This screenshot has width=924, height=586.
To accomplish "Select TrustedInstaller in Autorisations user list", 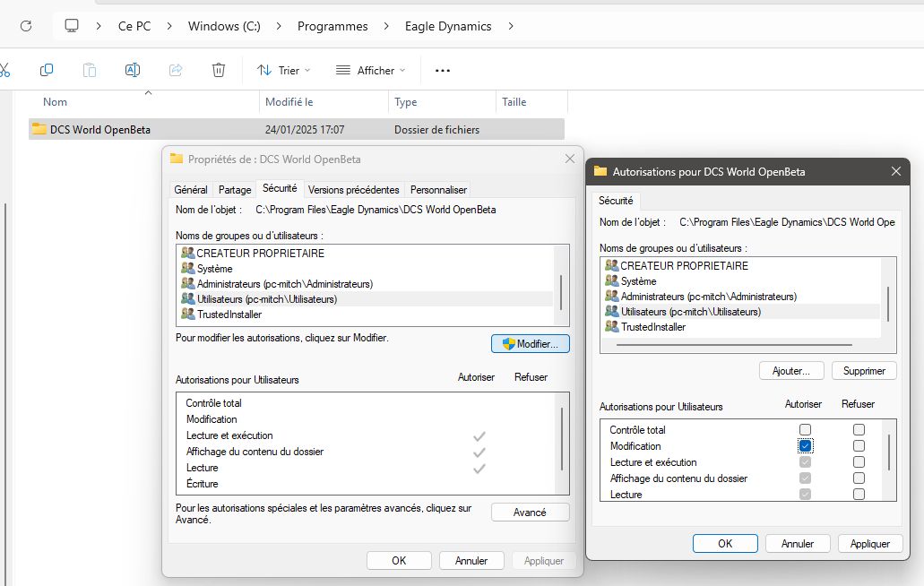I will (x=653, y=328).
